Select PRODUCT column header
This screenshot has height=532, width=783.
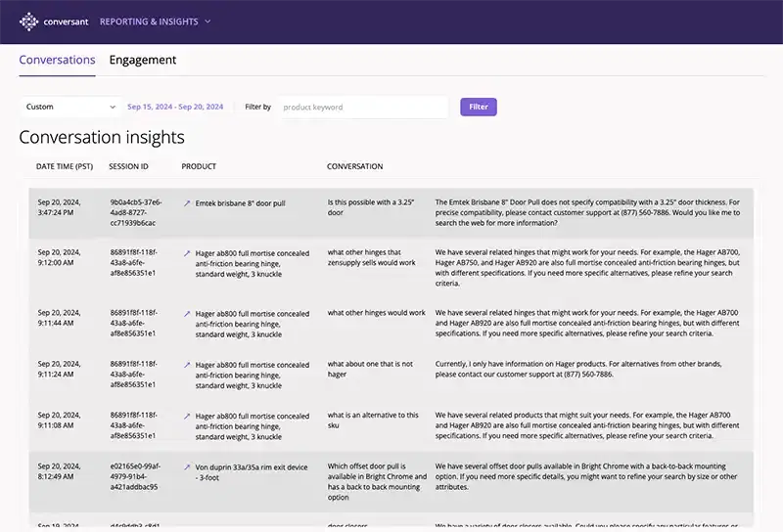199,166
